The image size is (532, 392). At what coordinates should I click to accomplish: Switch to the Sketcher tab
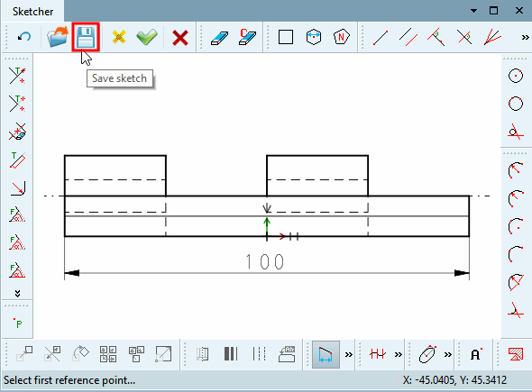pyautogui.click(x=32, y=12)
